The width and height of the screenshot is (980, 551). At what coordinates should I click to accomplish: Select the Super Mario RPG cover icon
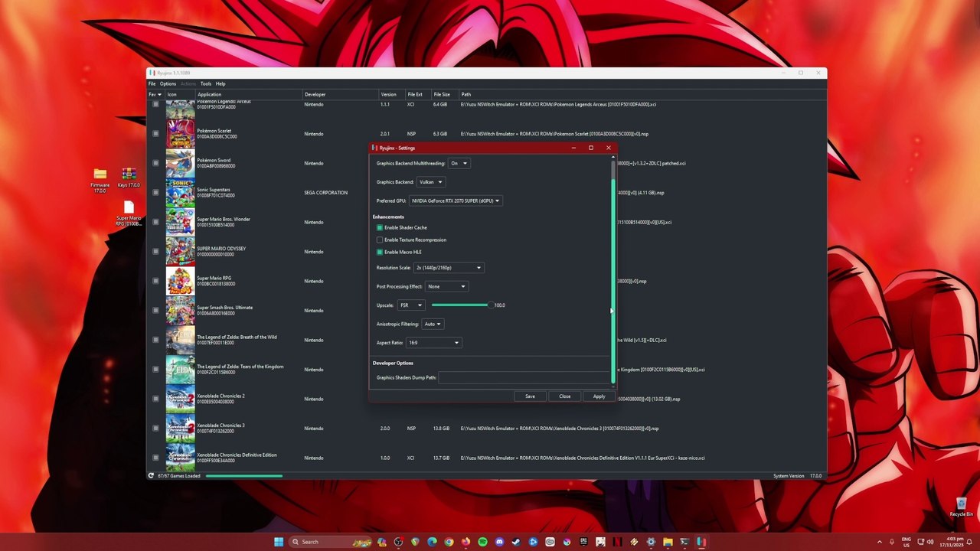click(x=180, y=281)
